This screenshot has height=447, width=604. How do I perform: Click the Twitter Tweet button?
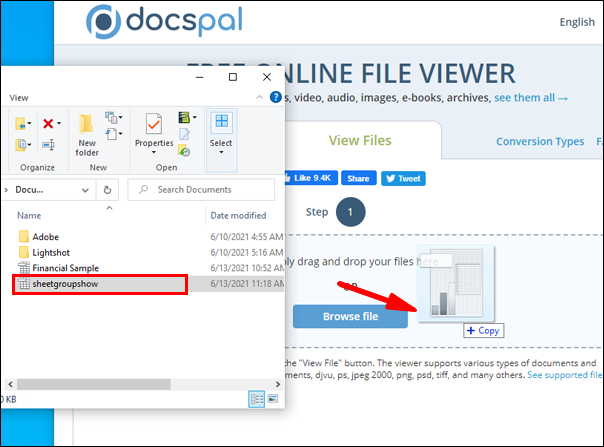click(x=403, y=178)
